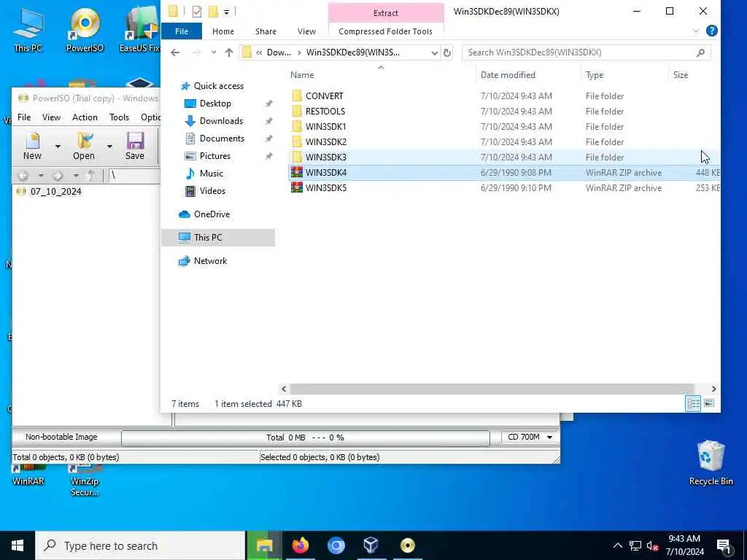Open the View menu in PowerISO
The height and width of the screenshot is (560, 747).
pos(52,117)
